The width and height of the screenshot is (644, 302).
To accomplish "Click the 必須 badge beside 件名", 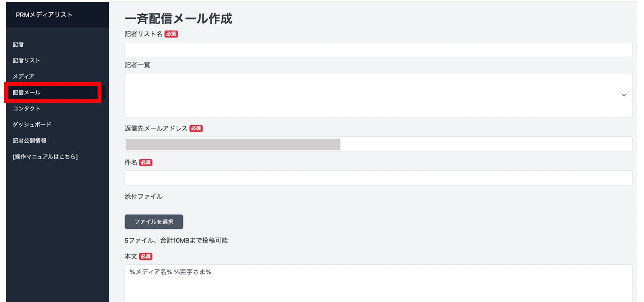I will 146,162.
